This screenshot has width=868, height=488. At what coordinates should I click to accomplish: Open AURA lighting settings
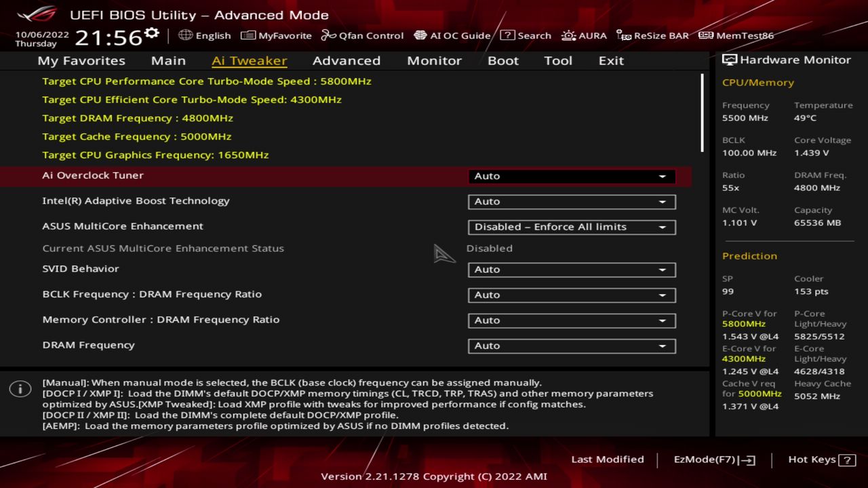pyautogui.click(x=583, y=35)
